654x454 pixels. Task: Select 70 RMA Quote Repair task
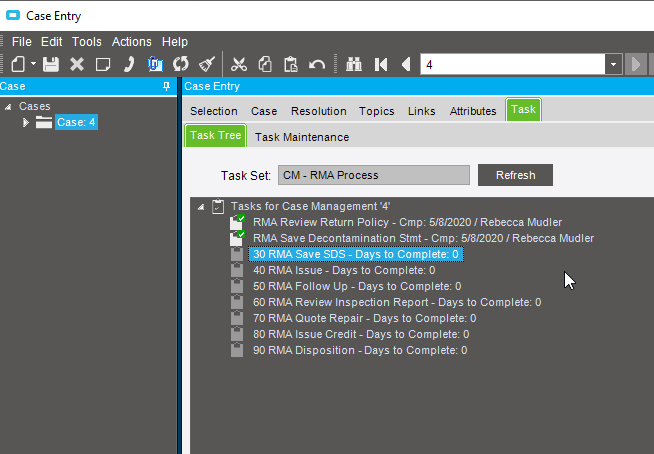(365, 318)
